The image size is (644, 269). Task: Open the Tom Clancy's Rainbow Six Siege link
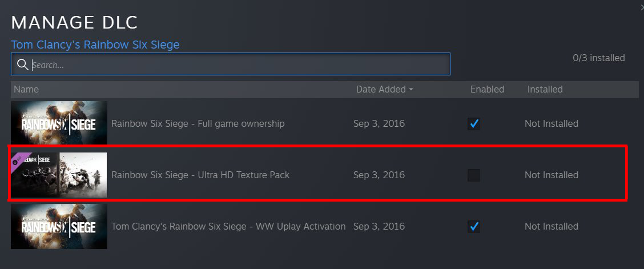(x=95, y=45)
